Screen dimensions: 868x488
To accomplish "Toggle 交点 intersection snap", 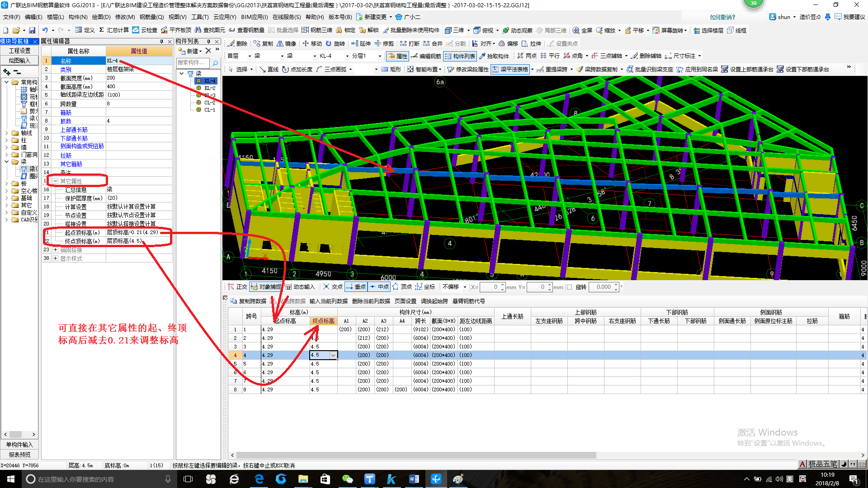I will click(x=333, y=287).
